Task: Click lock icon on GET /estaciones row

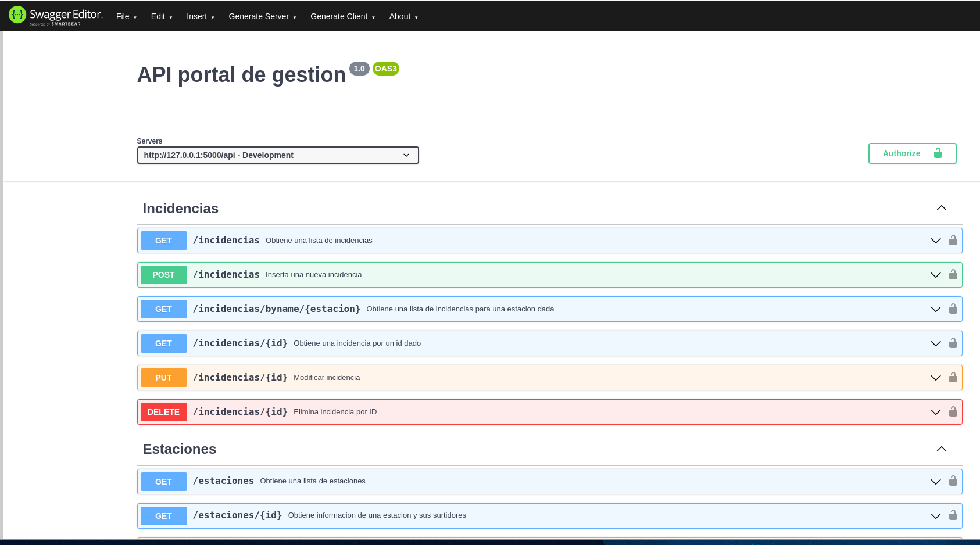Action: [x=953, y=481]
